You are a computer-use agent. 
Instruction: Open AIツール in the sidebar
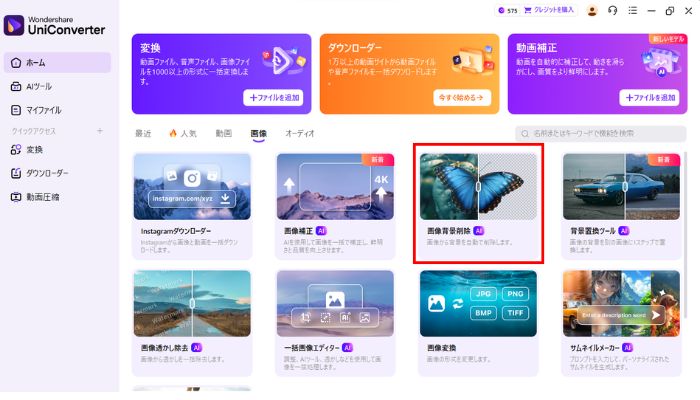pos(57,86)
